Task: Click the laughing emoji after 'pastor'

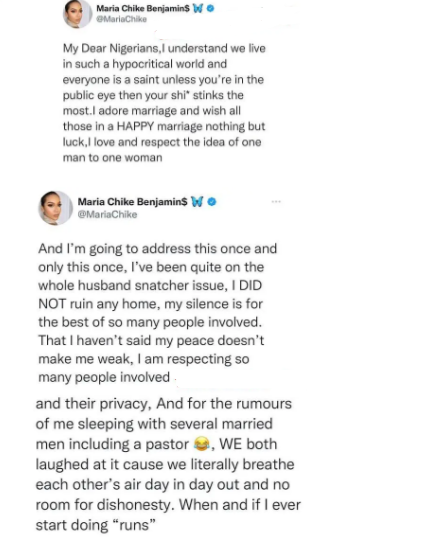Action: coord(202,444)
